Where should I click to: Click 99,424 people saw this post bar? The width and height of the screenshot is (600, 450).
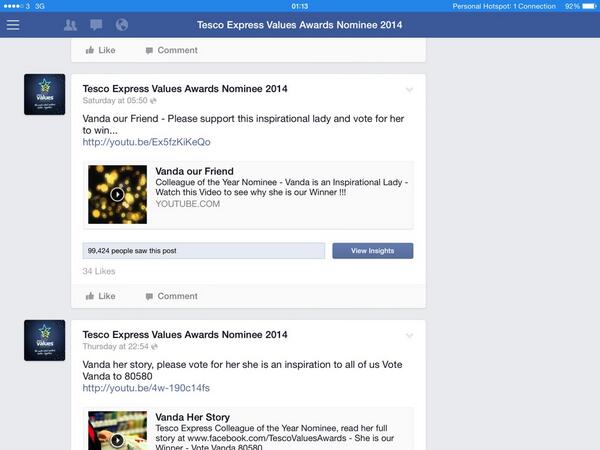pos(204,251)
